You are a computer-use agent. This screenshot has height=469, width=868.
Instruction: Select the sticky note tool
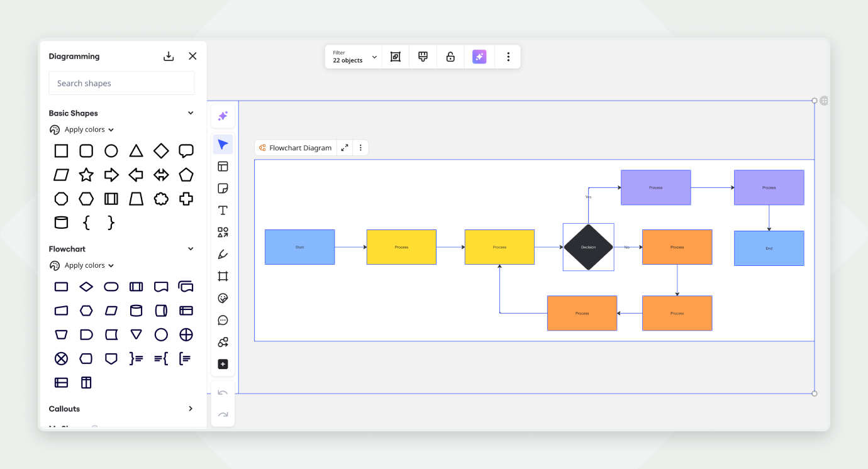(223, 189)
